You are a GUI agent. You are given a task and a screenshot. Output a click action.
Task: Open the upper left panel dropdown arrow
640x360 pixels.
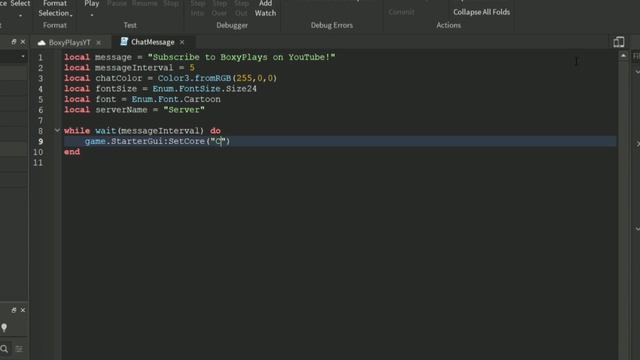23,56
